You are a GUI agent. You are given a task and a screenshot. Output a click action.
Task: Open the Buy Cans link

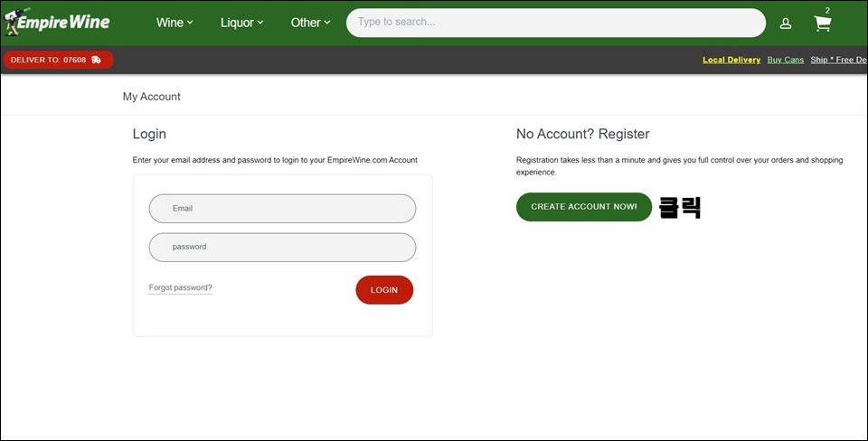(x=786, y=60)
